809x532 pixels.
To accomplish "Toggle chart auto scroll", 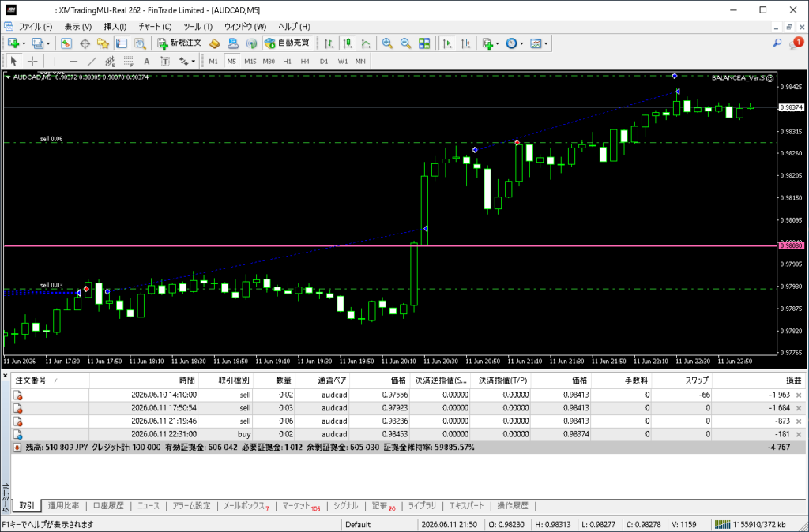I will (447, 43).
